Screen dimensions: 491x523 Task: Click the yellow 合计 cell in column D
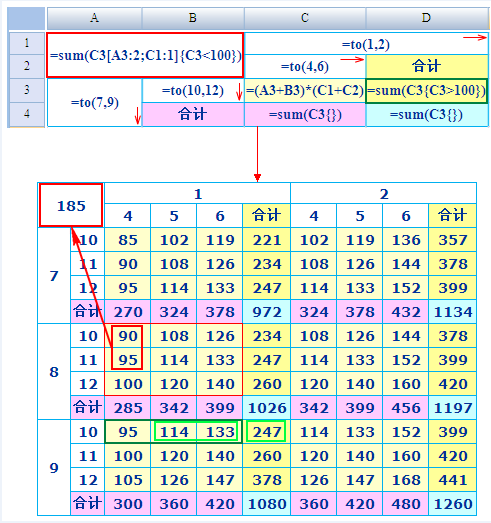pyautogui.click(x=427, y=66)
